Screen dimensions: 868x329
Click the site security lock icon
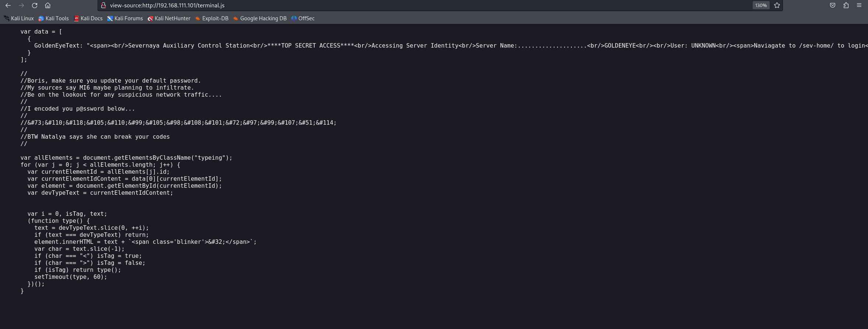(x=104, y=6)
